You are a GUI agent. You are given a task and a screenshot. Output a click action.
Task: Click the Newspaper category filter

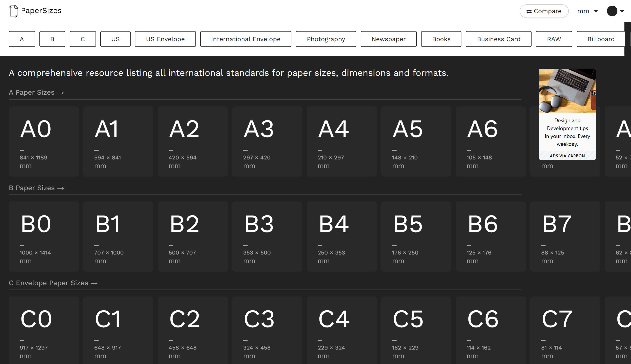pyautogui.click(x=388, y=39)
